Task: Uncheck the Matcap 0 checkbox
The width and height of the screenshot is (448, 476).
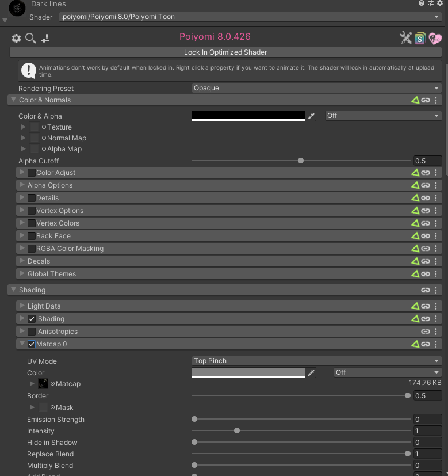Action: coord(31,344)
